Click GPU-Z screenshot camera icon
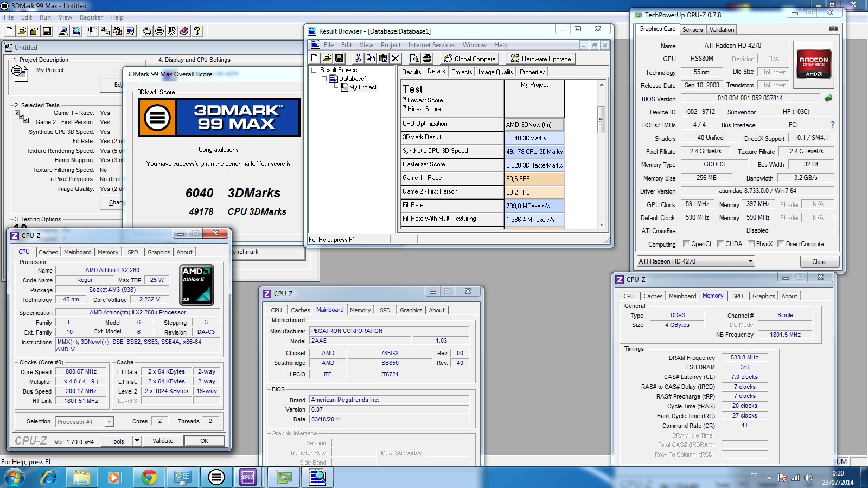The width and height of the screenshot is (868, 488). click(833, 29)
